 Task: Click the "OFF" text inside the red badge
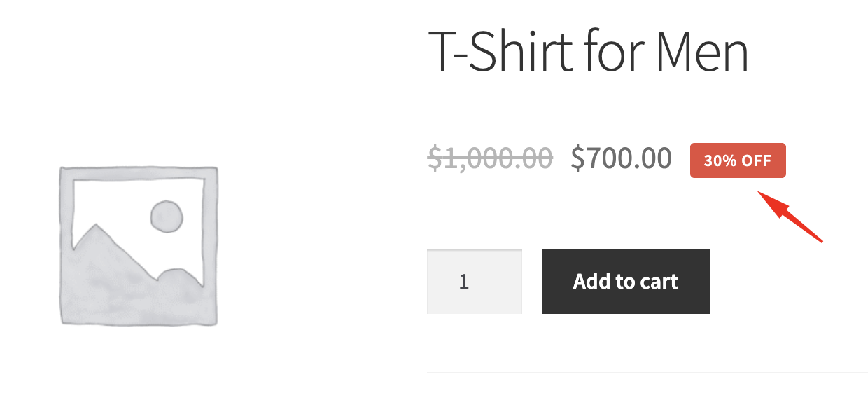click(757, 160)
